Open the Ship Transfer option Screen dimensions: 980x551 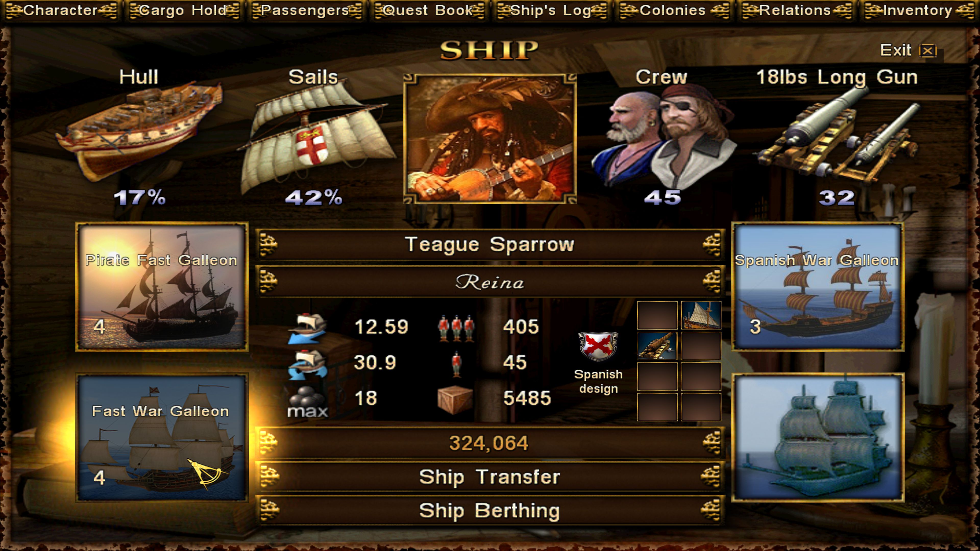click(490, 477)
